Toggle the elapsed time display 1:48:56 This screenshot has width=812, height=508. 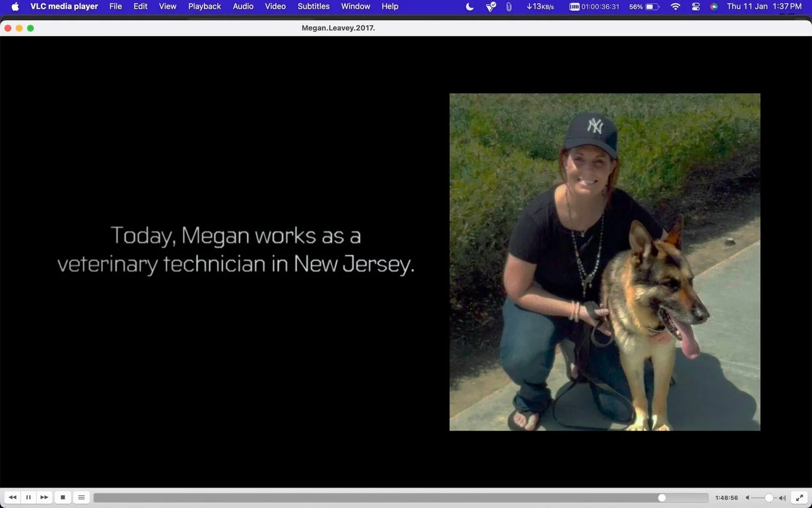click(x=726, y=498)
